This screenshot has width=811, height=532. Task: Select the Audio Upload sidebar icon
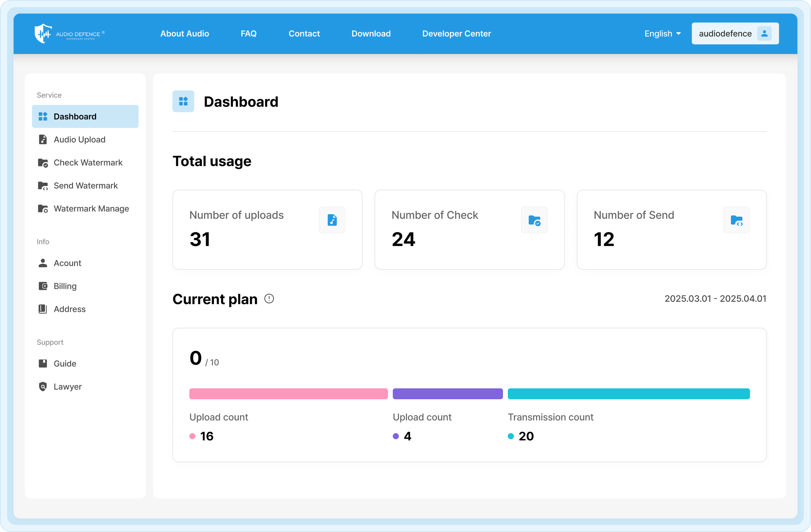tap(43, 139)
